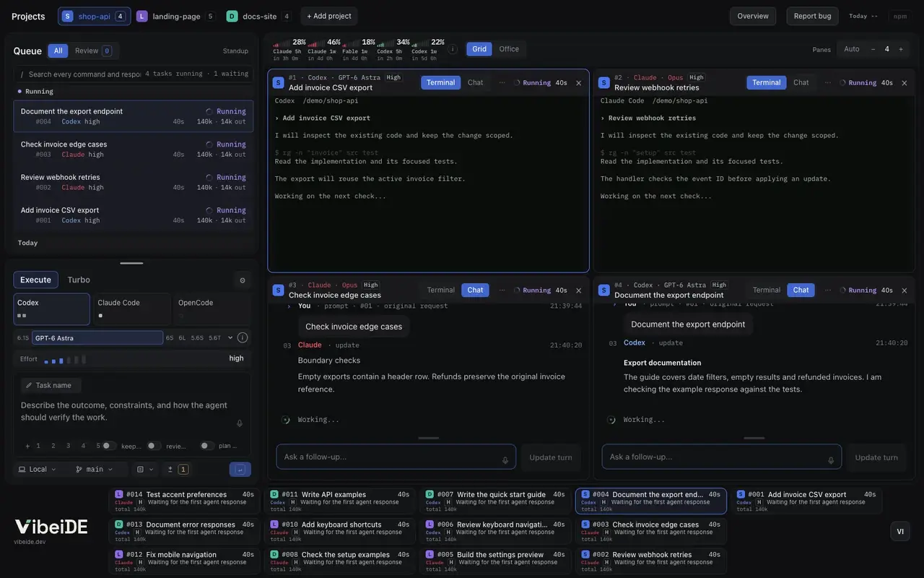Toggle the keep switch on
924x578 pixels.
pyautogui.click(x=109, y=446)
